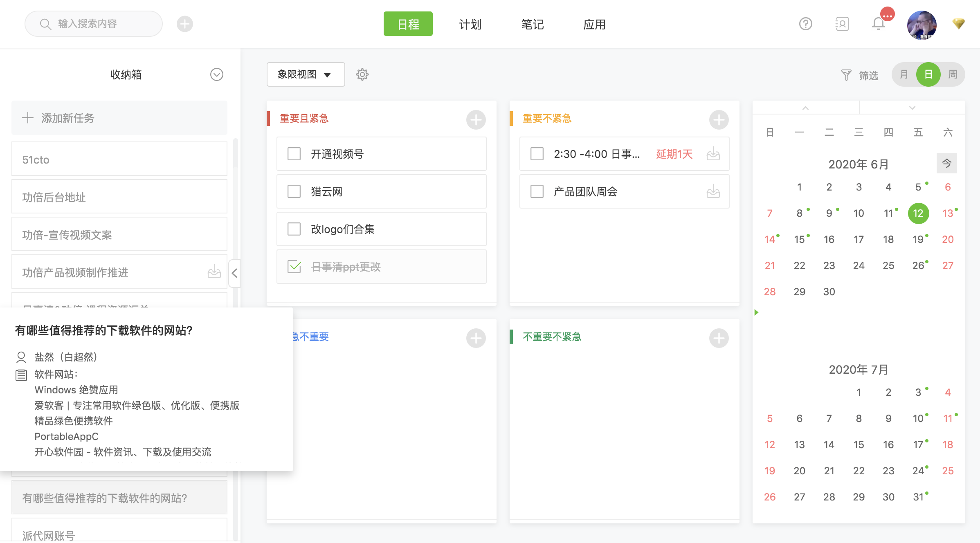This screenshot has height=543, width=980.
Task: Click plus icon beside search box
Action: [185, 24]
